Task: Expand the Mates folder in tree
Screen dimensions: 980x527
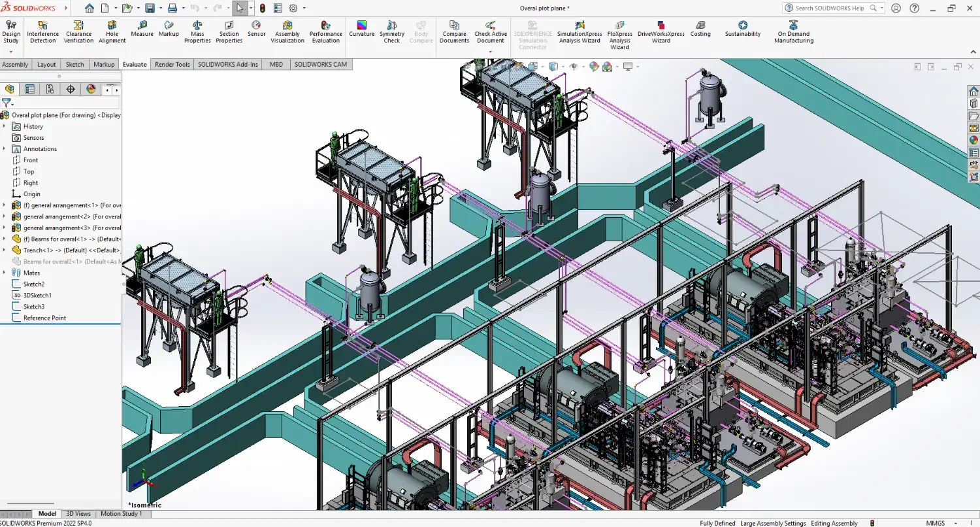Action: tap(5, 273)
